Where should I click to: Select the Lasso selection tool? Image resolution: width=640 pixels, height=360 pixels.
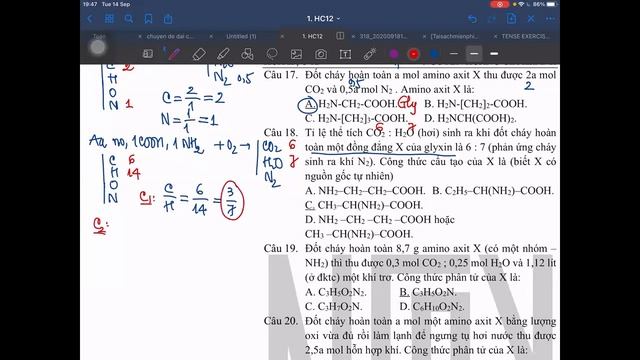pyautogui.click(x=272, y=54)
